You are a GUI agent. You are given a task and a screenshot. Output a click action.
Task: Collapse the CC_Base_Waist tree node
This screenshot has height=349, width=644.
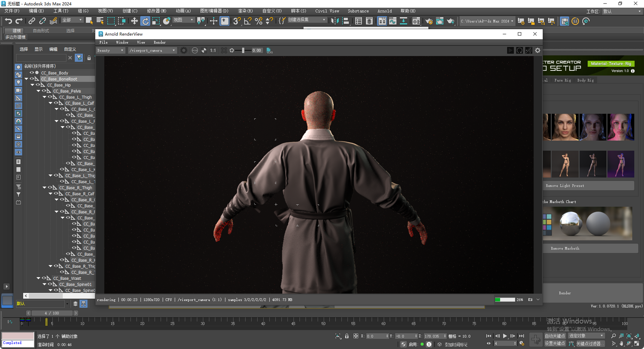pos(38,278)
